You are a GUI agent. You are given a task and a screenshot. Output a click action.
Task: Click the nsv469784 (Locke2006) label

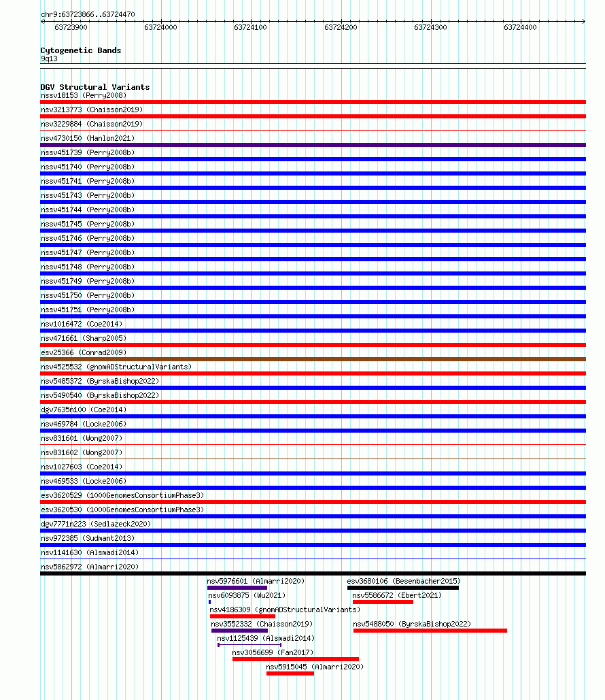tap(84, 424)
